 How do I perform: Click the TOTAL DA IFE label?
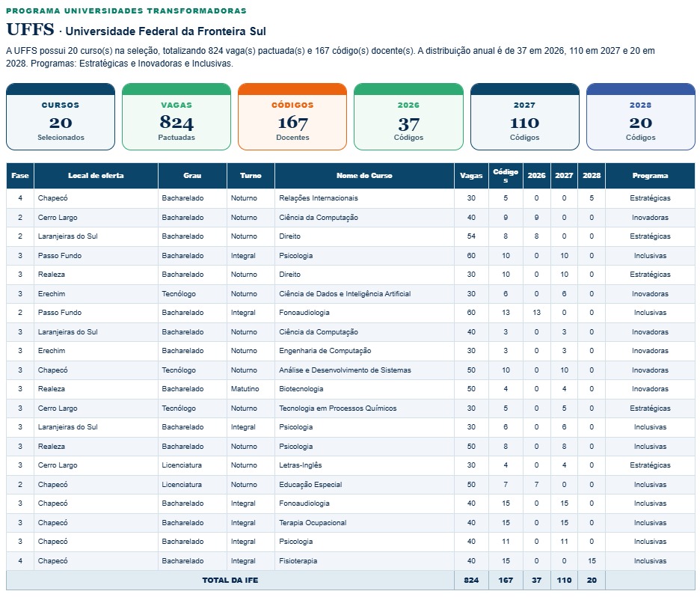click(230, 580)
